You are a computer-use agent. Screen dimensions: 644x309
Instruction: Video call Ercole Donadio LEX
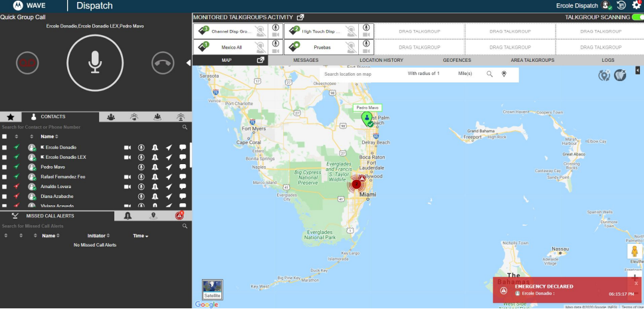click(128, 157)
